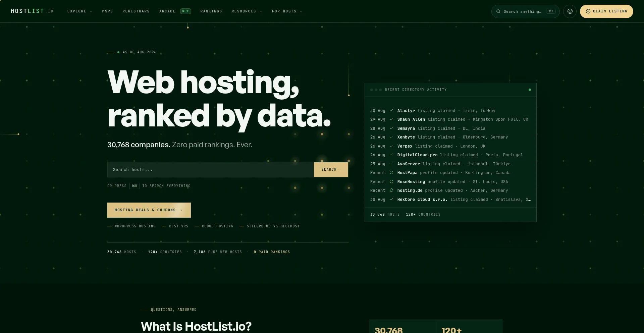
Task: Click RoseHosting profile updated entry
Action: (x=450, y=182)
